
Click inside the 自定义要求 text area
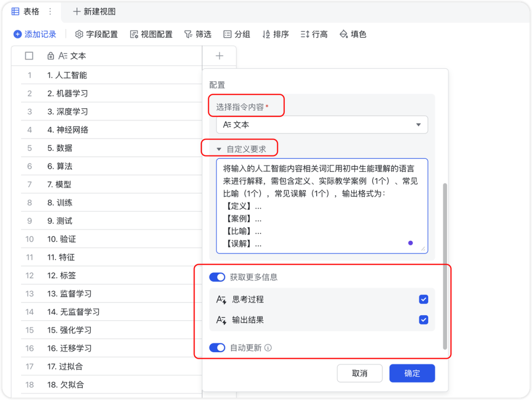tap(322, 206)
